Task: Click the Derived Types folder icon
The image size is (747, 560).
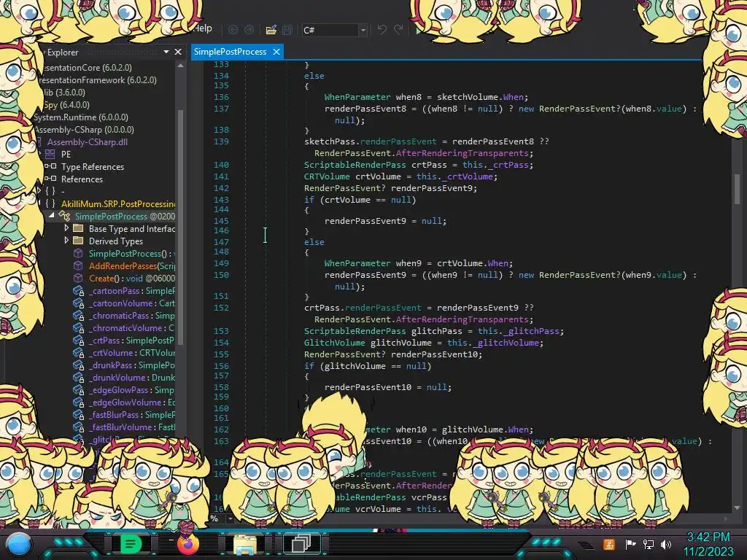Action: (78, 241)
